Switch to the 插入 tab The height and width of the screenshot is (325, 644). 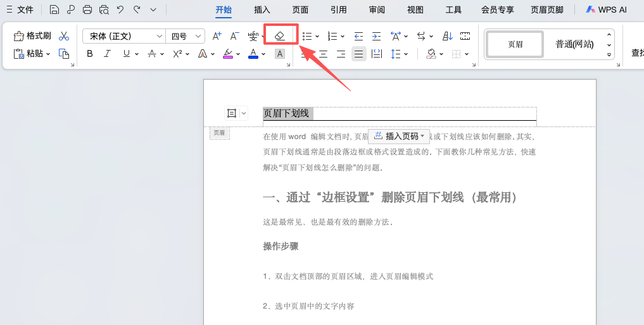click(x=262, y=9)
